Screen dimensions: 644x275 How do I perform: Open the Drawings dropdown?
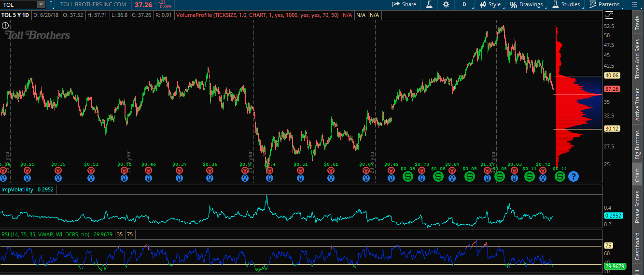[526, 4]
